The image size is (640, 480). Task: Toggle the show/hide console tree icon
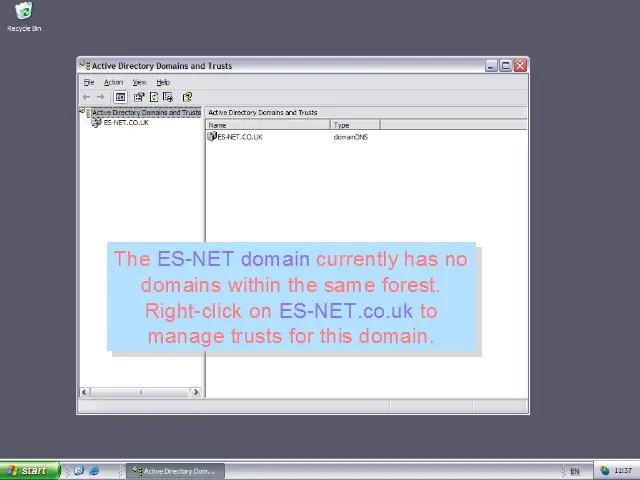[120, 97]
